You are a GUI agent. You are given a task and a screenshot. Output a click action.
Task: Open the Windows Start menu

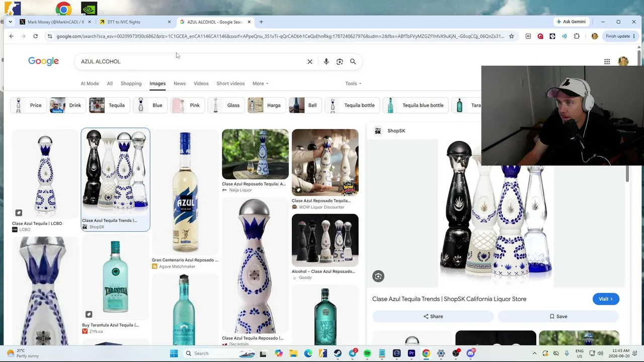tap(174, 353)
